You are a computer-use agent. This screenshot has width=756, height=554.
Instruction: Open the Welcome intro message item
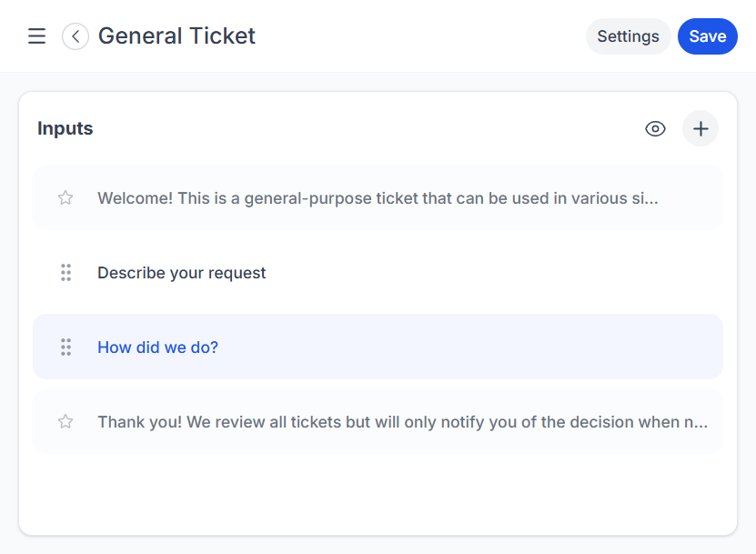tap(378, 198)
